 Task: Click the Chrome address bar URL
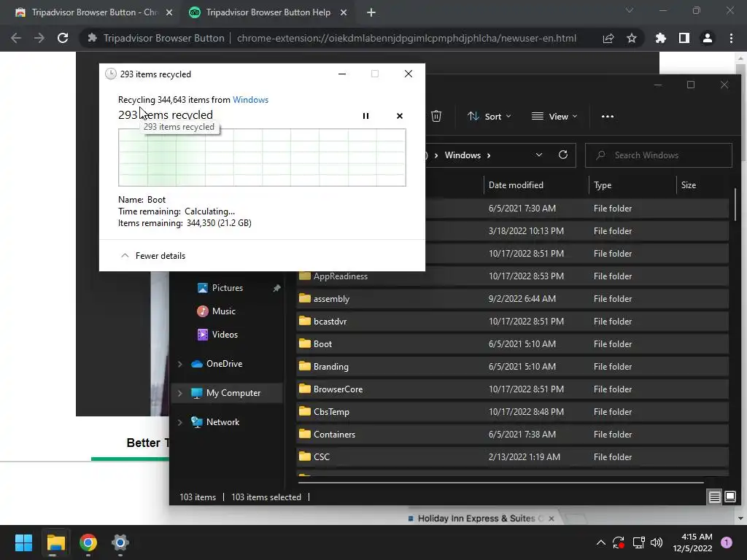(x=406, y=38)
